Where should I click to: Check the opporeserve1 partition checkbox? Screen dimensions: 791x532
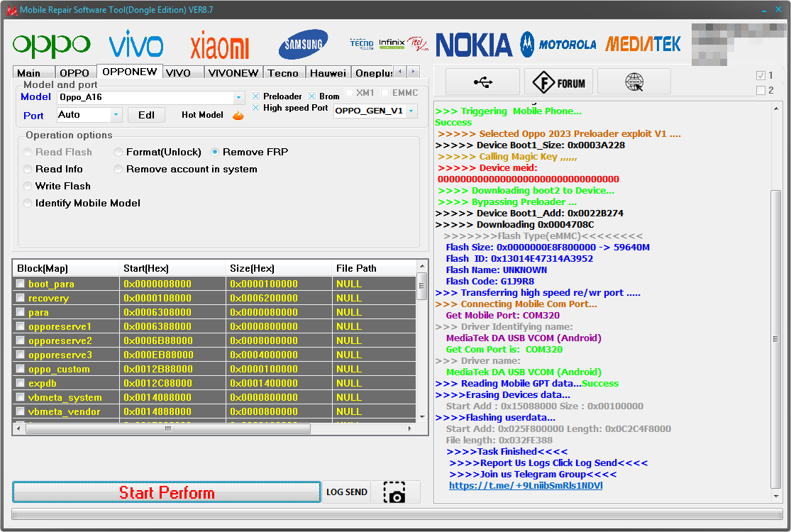click(20, 326)
